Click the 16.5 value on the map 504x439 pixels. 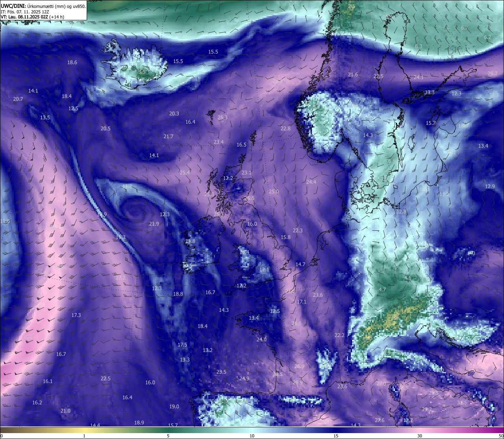[241, 144]
